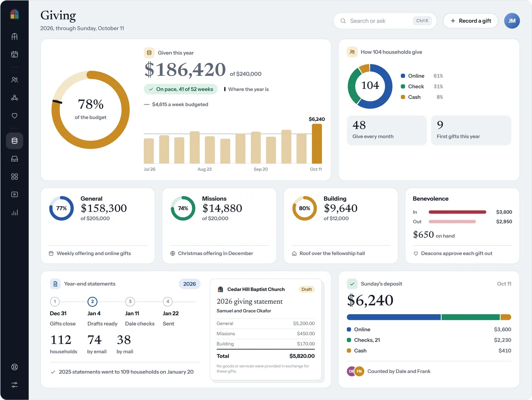Click the Cash swatch in Sunday's deposit

[x=349, y=351]
